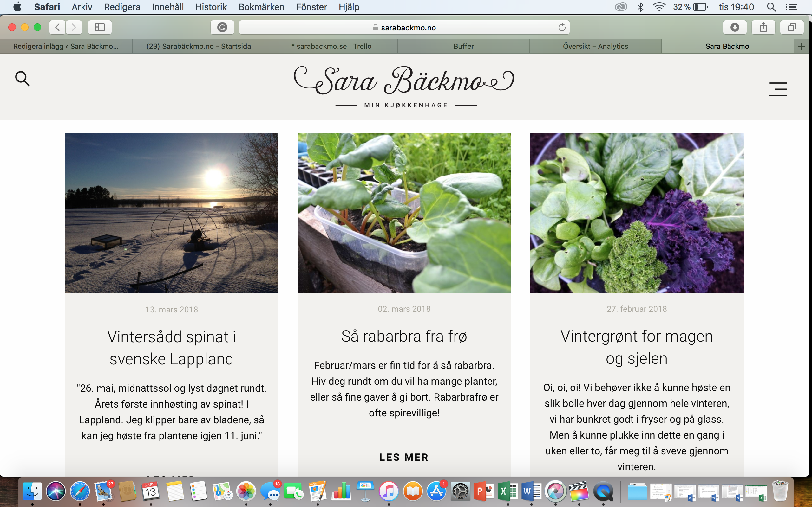
Task: Click the snowy Lappland sunset thumbnail
Action: [172, 213]
